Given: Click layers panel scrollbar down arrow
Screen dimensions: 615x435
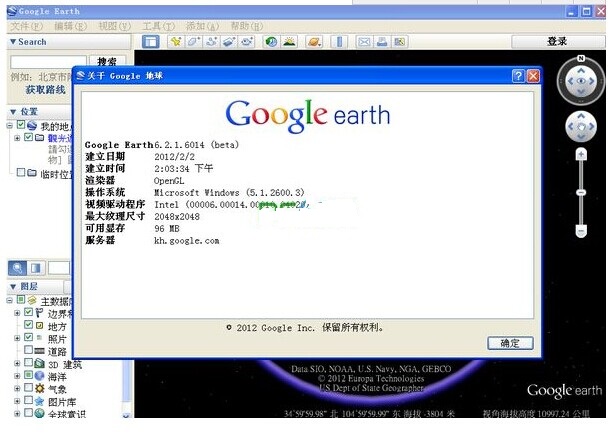Looking at the screenshot, I should point(126,415).
